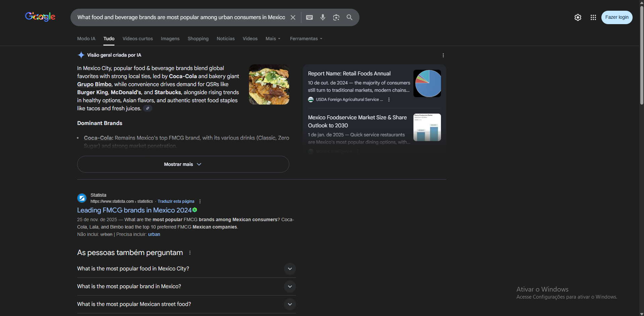Open AI overview three-dot options

443,55
